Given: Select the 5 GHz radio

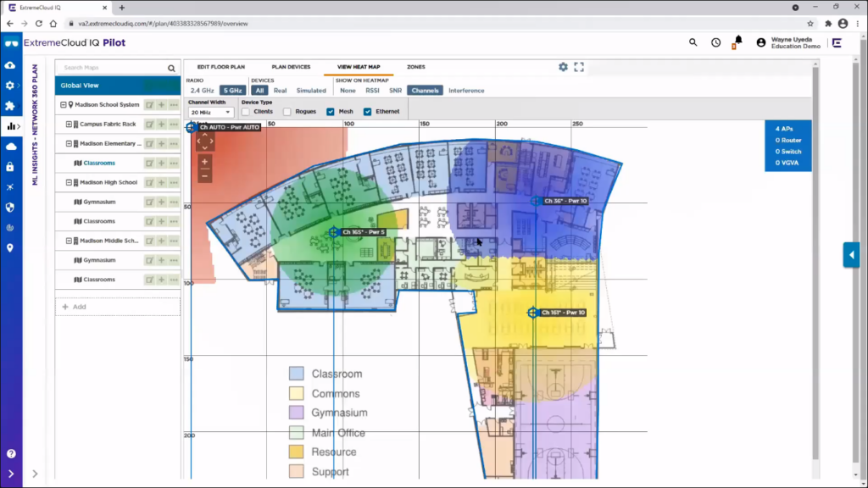Looking at the screenshot, I should click(232, 91).
